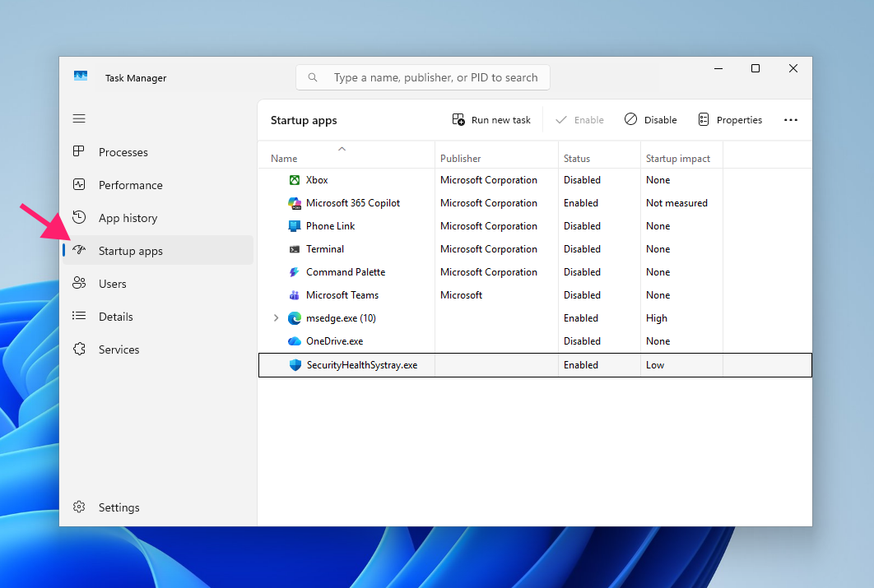Click the Microsoft 365 Copilot icon
Viewport: 874px width, 588px height.
tap(295, 203)
